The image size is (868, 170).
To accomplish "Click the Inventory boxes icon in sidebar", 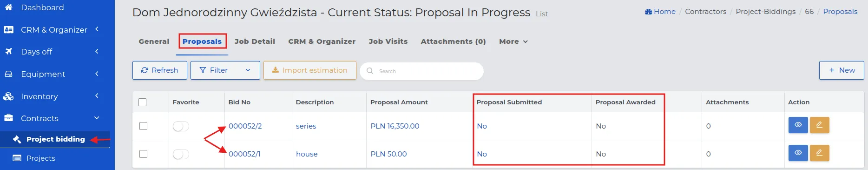I will click(9, 96).
